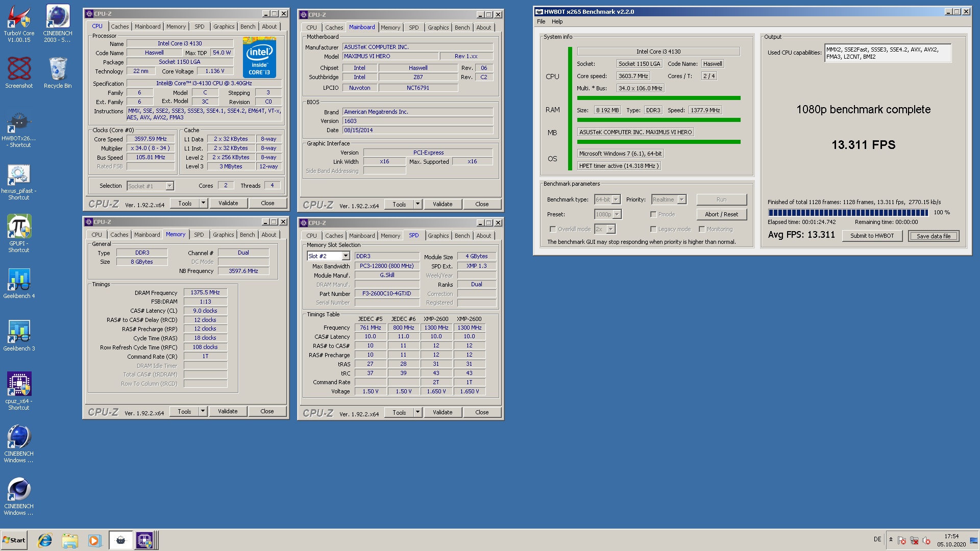Screen dimensions: 980x551
Task: Click the Core Speed value 3597.59 MHz
Action: point(151,139)
